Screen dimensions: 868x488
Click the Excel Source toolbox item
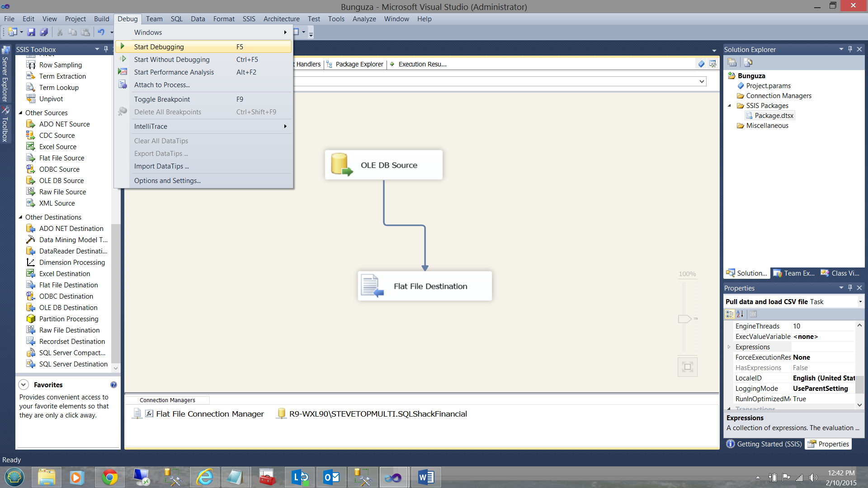point(57,147)
